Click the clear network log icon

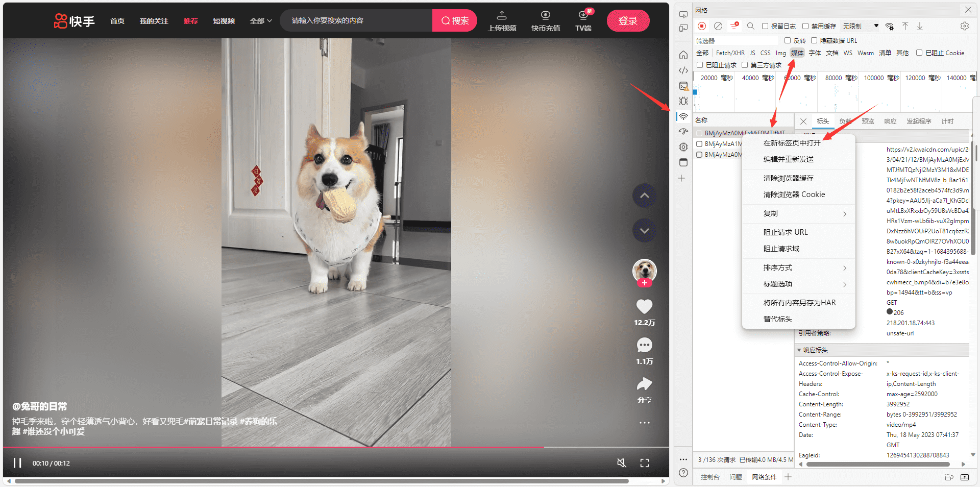[718, 26]
